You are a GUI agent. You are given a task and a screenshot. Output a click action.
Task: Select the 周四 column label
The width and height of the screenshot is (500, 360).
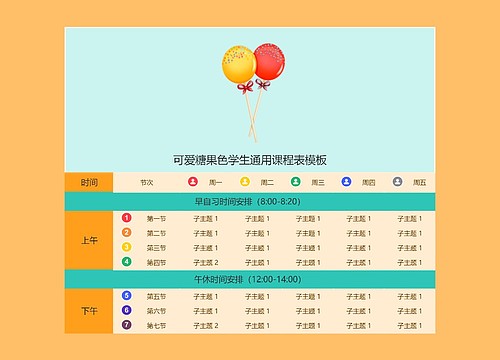click(369, 182)
